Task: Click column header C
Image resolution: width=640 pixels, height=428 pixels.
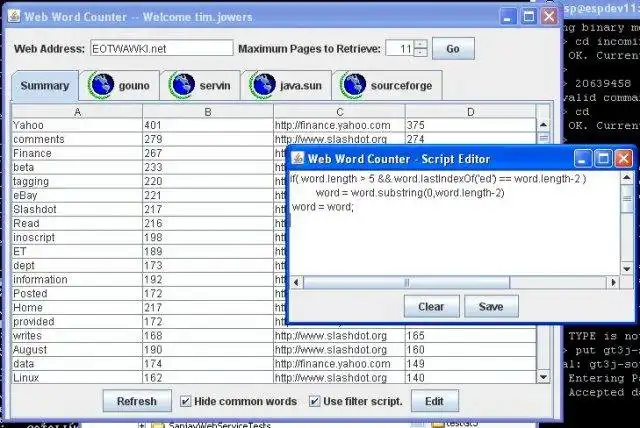Action: click(340, 112)
